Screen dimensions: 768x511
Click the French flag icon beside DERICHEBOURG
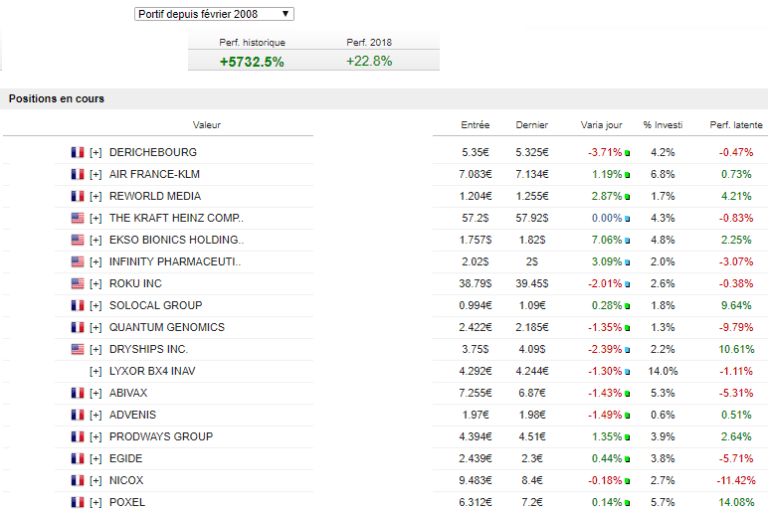(x=77, y=153)
